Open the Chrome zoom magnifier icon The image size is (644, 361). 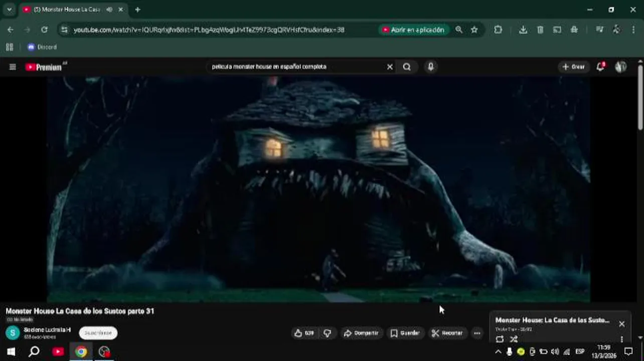459,30
